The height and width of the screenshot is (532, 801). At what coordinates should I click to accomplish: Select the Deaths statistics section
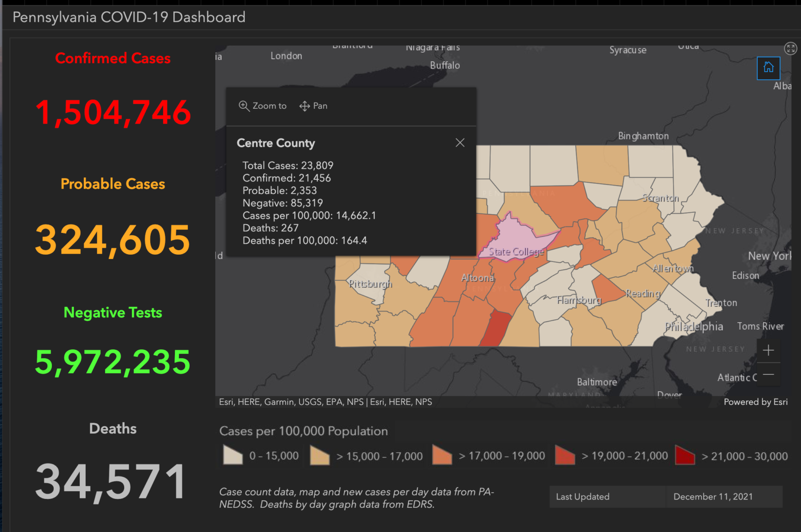(x=113, y=429)
